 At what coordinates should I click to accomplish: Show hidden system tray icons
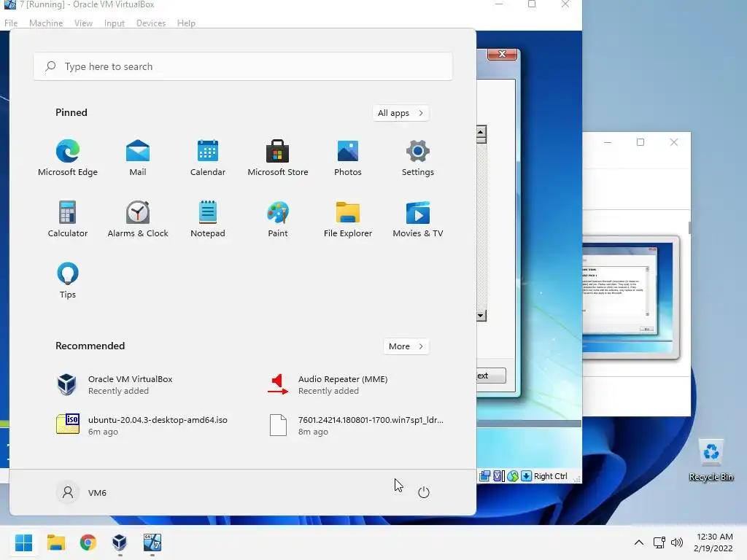click(639, 542)
